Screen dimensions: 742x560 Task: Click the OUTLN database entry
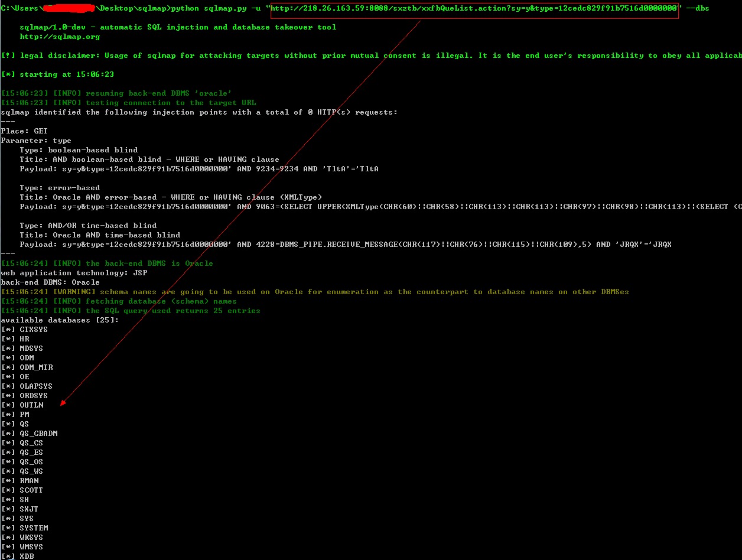22,405
